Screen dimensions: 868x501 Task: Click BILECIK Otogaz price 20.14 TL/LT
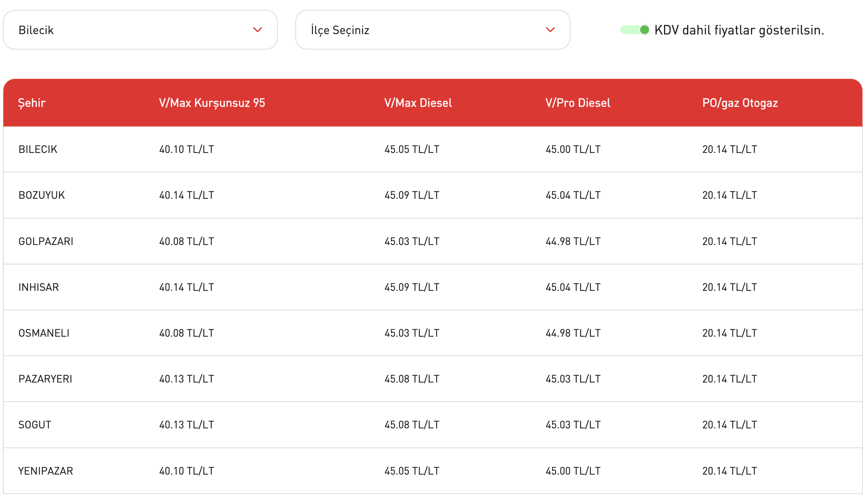[730, 149]
